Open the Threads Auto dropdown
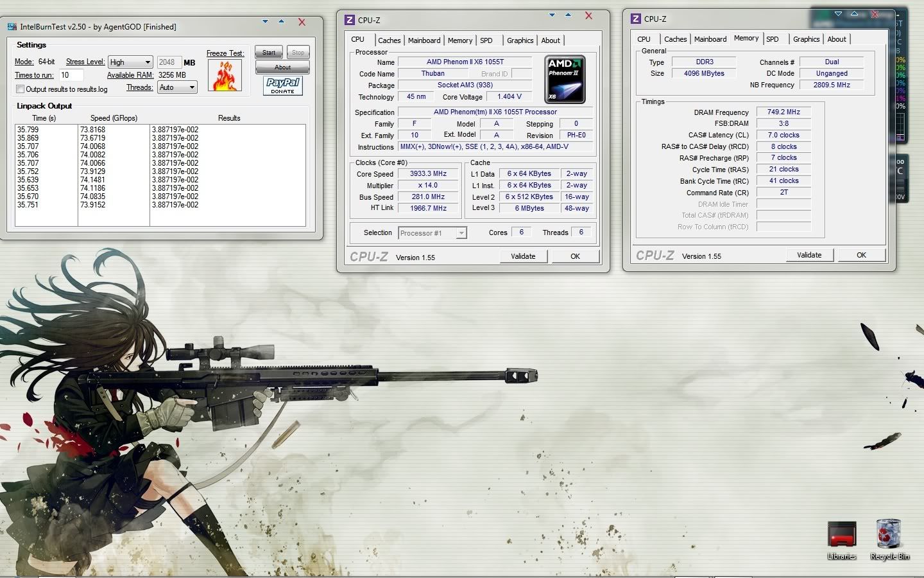924x578 pixels. click(177, 87)
